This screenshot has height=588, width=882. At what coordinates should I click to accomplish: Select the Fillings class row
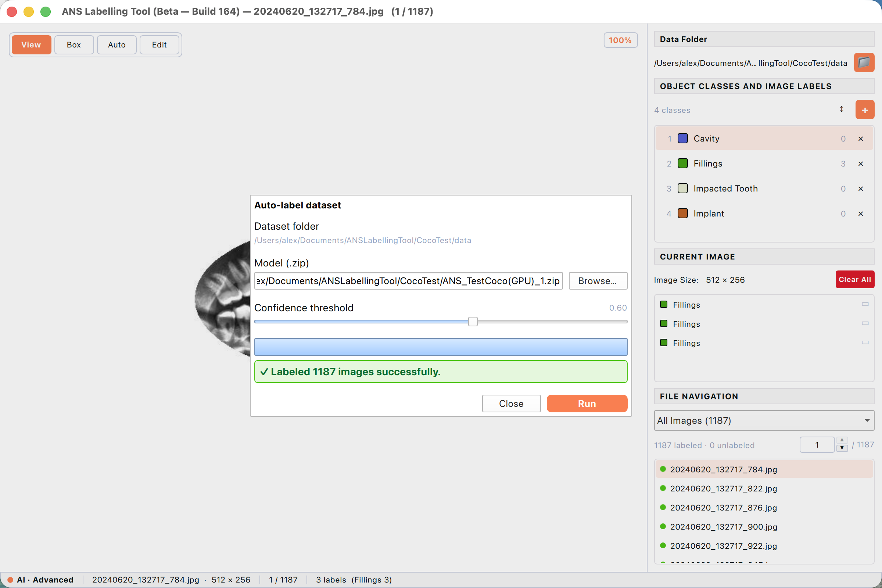[764, 164]
